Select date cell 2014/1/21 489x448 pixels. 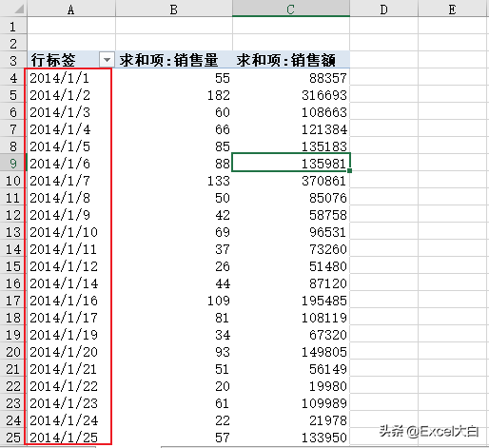click(x=71, y=369)
